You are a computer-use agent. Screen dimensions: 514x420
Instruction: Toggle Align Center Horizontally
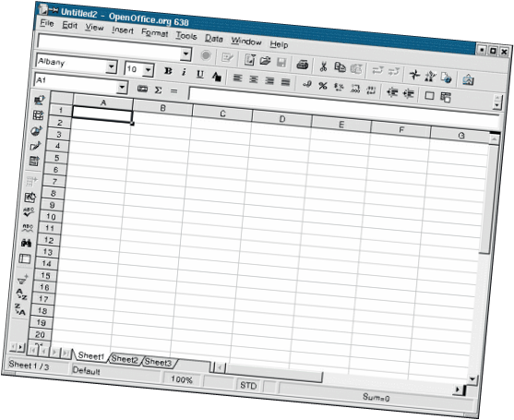(254, 79)
